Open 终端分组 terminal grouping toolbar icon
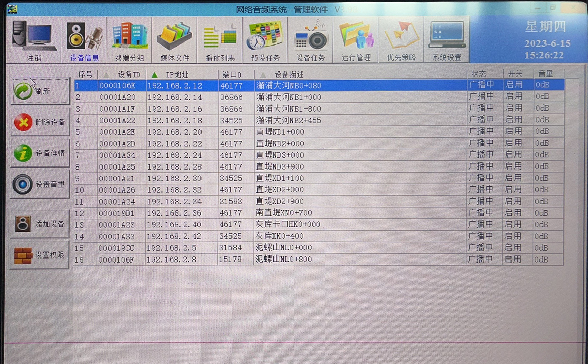Viewport: 588px width, 364px height. tap(129, 40)
